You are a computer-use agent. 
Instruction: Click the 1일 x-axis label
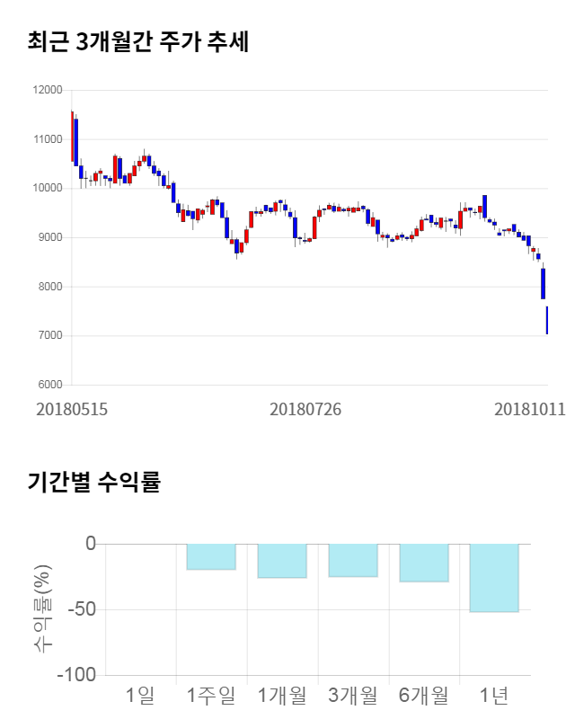coord(140,695)
